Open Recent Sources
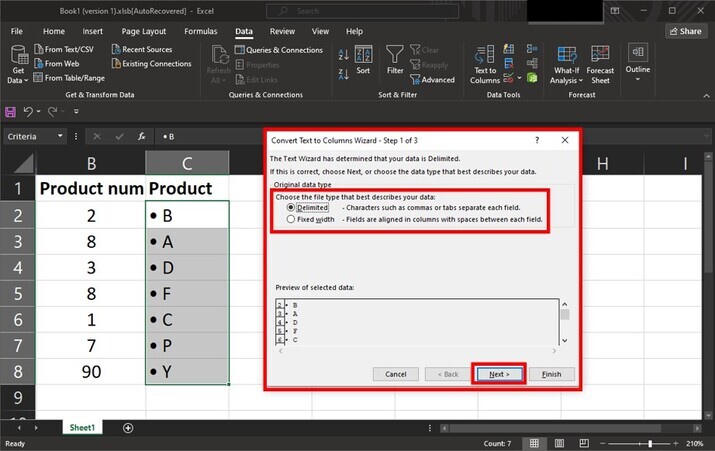715x451 pixels. click(x=142, y=49)
